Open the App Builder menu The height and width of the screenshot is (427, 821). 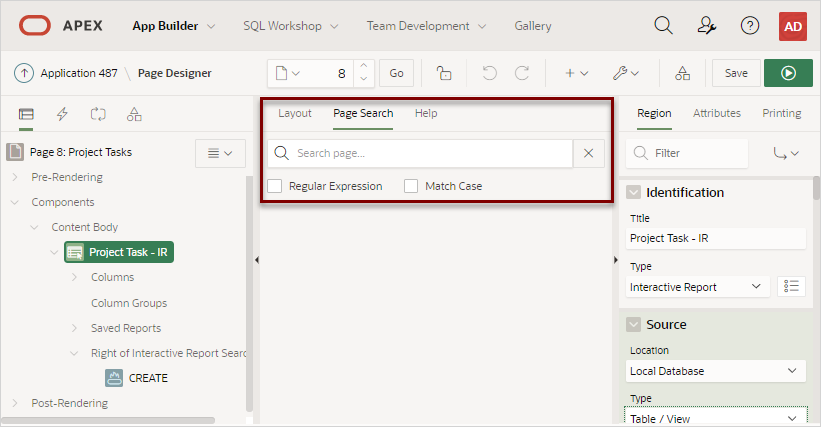click(173, 26)
